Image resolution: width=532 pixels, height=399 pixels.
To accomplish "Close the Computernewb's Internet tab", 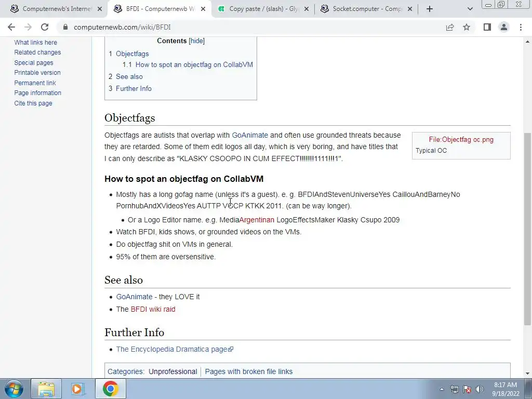I will point(100,9).
